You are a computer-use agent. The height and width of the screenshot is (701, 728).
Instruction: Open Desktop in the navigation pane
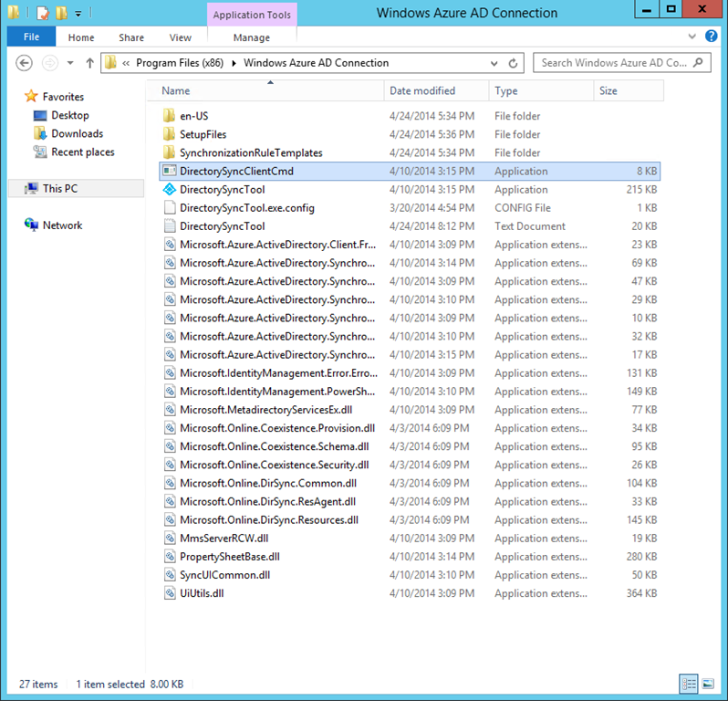pos(69,115)
